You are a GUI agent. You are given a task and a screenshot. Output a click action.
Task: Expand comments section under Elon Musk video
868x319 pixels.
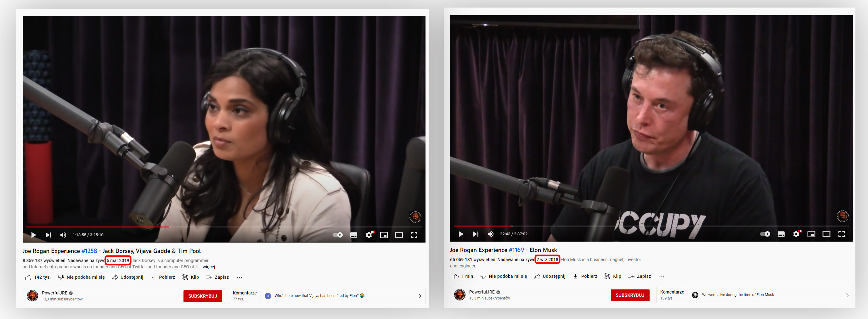coord(847,295)
